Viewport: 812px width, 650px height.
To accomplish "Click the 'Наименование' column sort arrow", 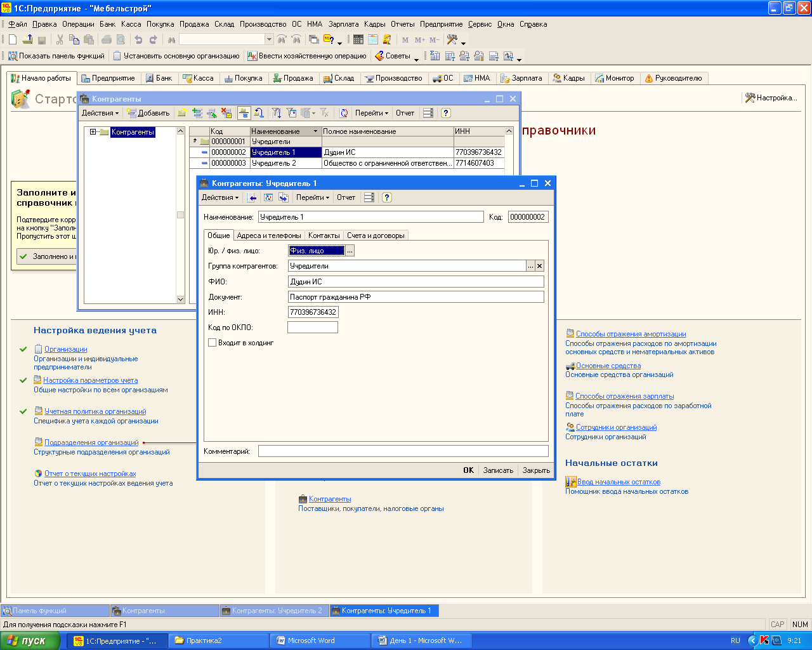I will point(316,131).
